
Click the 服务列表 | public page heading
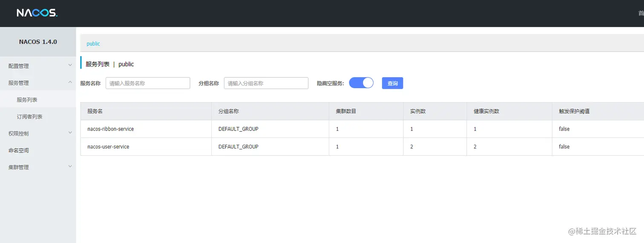(110, 64)
